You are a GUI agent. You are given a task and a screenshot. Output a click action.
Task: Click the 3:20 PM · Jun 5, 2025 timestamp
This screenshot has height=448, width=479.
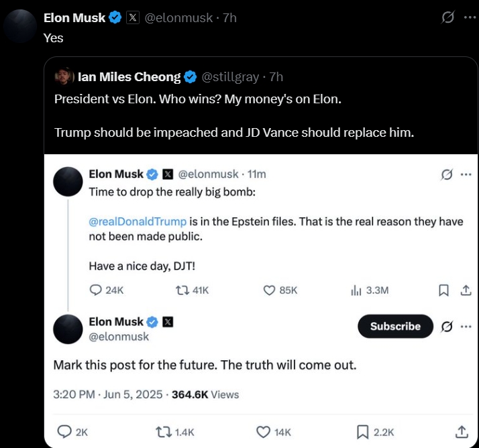(x=108, y=394)
